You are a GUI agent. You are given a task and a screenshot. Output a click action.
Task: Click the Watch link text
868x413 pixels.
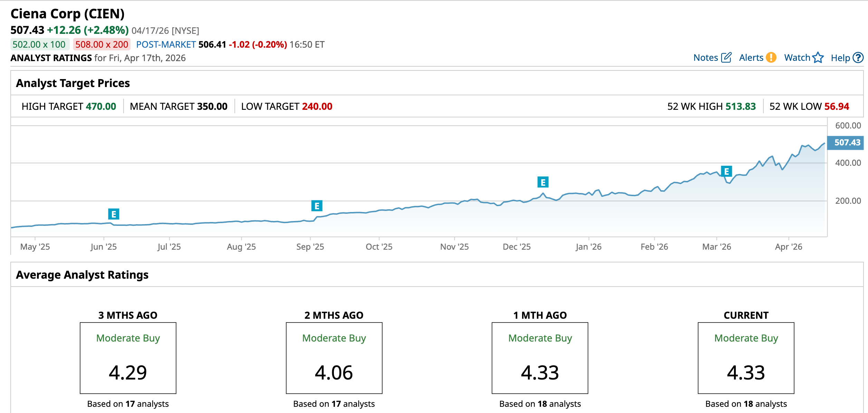797,58
